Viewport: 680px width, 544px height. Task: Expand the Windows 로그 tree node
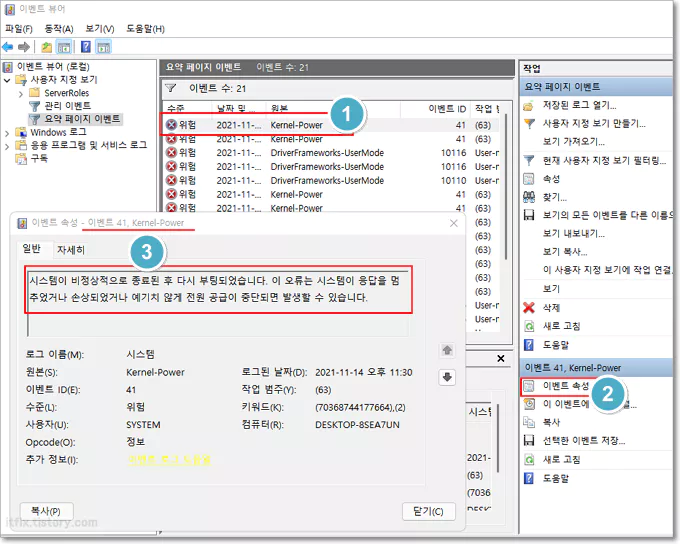[7, 133]
